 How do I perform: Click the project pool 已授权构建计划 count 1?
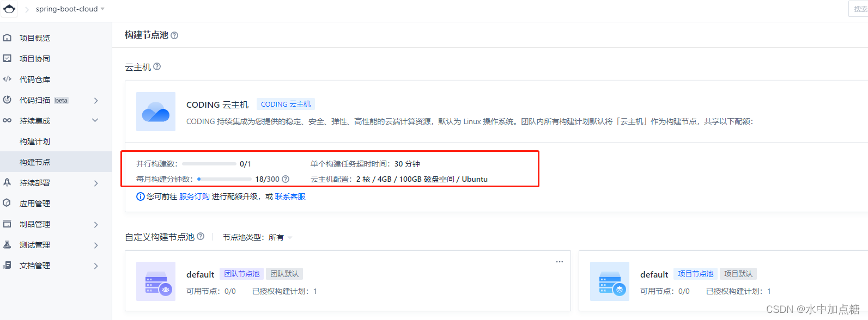click(769, 291)
